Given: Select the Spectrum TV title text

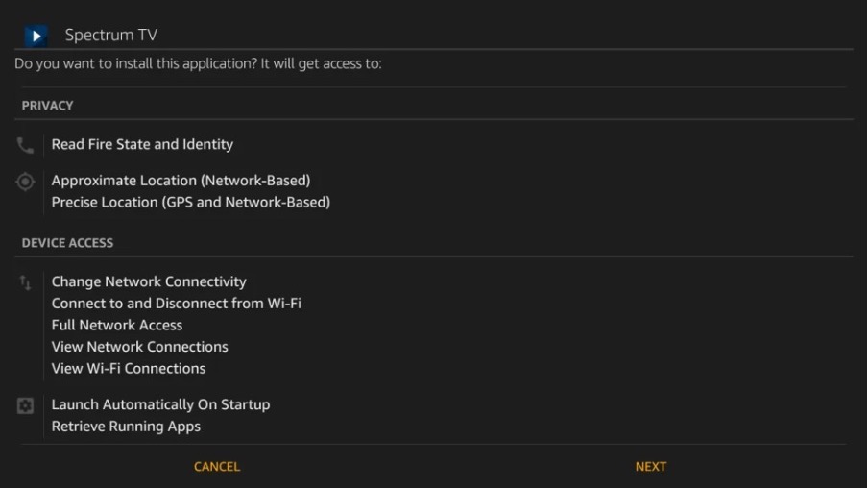Looking at the screenshot, I should [110, 36].
